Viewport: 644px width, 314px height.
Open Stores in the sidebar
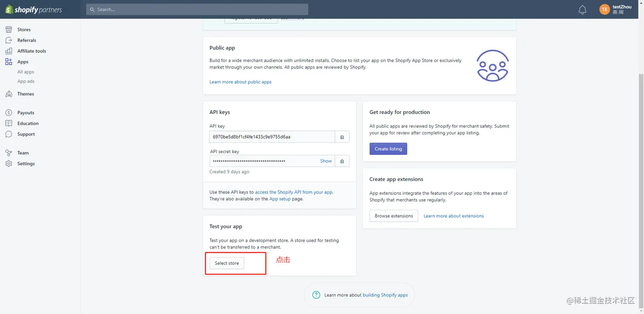[24, 30]
